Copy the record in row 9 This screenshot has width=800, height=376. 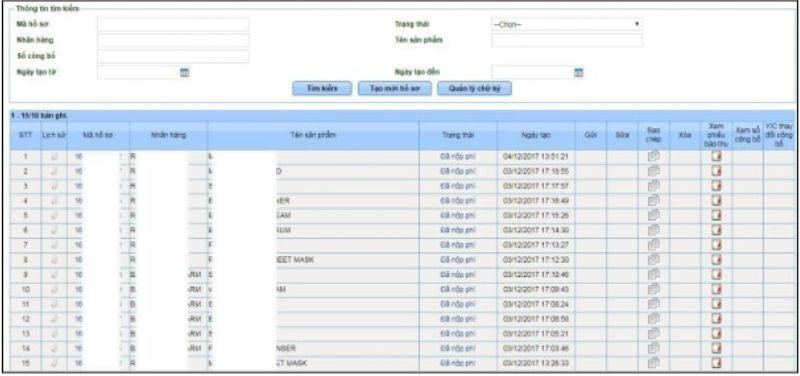click(x=654, y=275)
